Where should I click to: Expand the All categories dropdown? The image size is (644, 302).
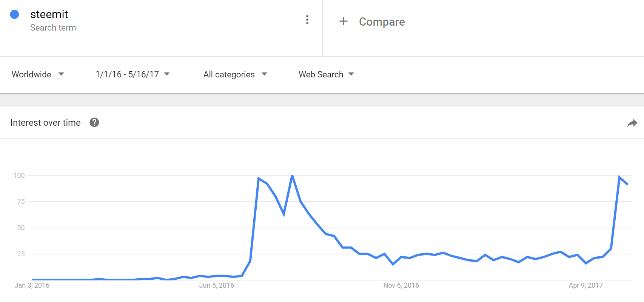pyautogui.click(x=235, y=74)
